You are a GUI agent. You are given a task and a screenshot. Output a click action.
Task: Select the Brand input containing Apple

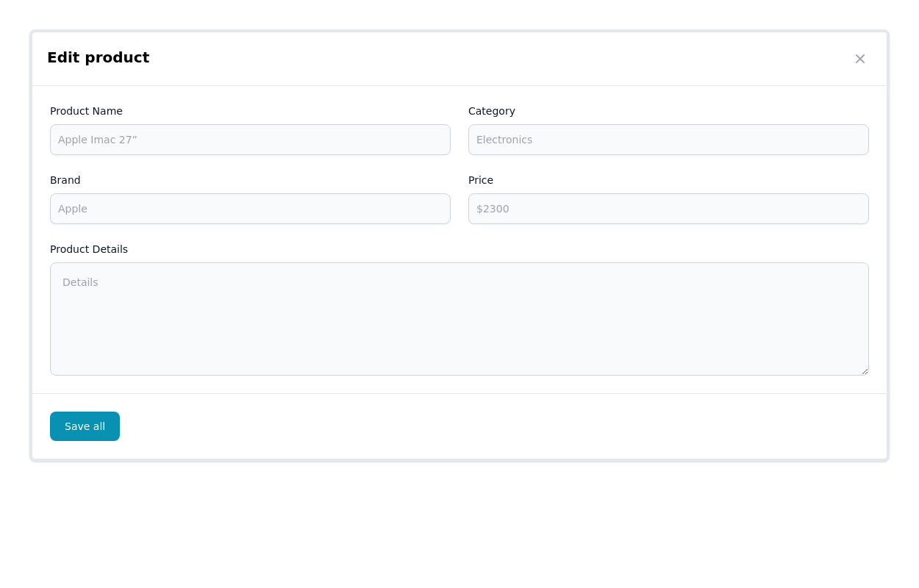point(250,208)
